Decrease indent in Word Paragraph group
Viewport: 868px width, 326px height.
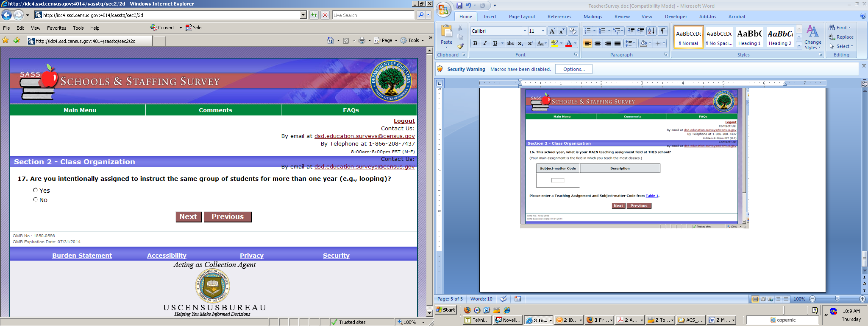click(631, 31)
